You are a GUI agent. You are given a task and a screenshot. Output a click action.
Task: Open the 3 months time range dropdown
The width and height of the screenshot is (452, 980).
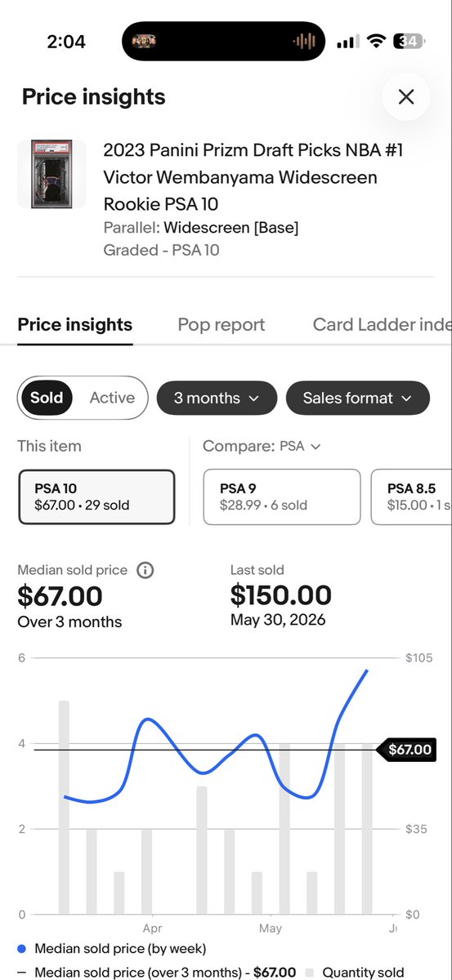(x=217, y=398)
